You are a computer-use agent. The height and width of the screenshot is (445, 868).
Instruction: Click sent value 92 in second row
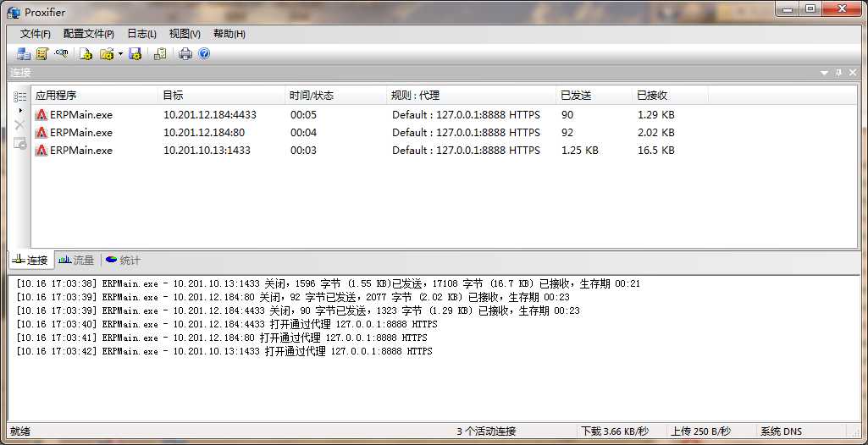pyautogui.click(x=567, y=133)
